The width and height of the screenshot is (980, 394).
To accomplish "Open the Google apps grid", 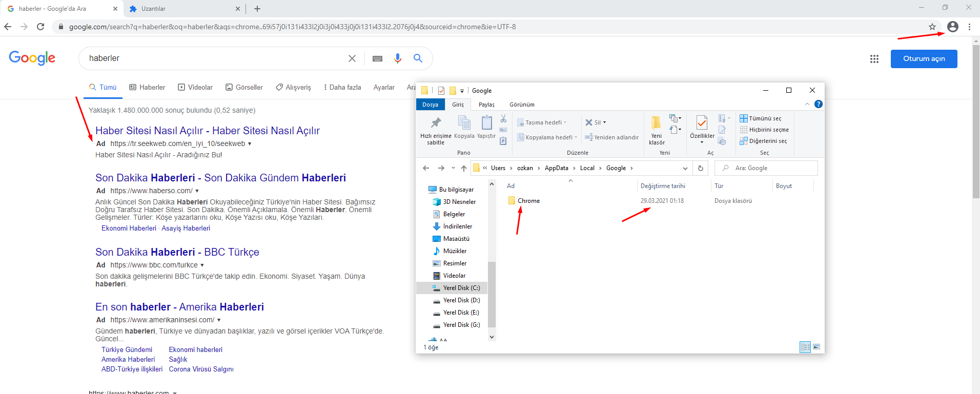I will click(874, 59).
